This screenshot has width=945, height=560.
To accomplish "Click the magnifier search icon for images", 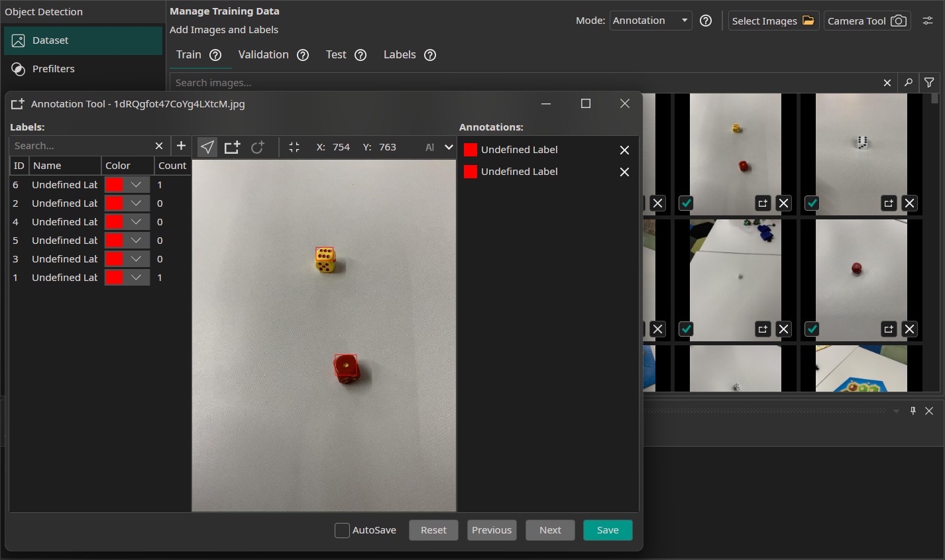I will [908, 83].
